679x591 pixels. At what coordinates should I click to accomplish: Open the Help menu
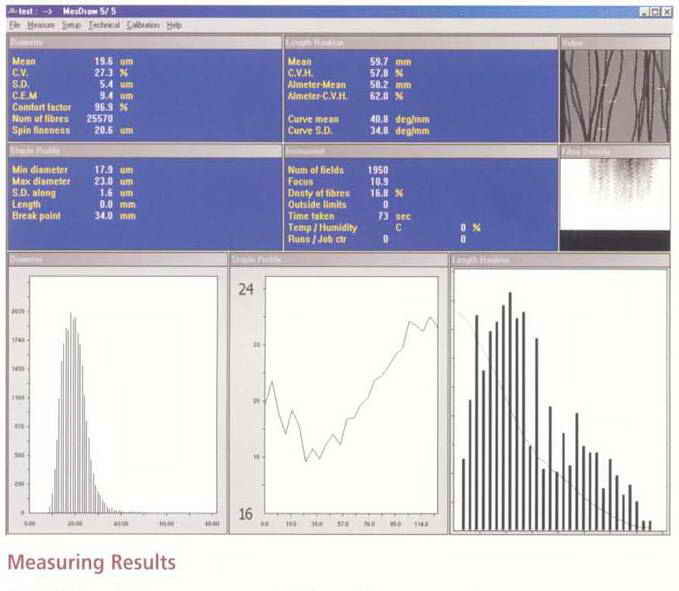point(174,24)
